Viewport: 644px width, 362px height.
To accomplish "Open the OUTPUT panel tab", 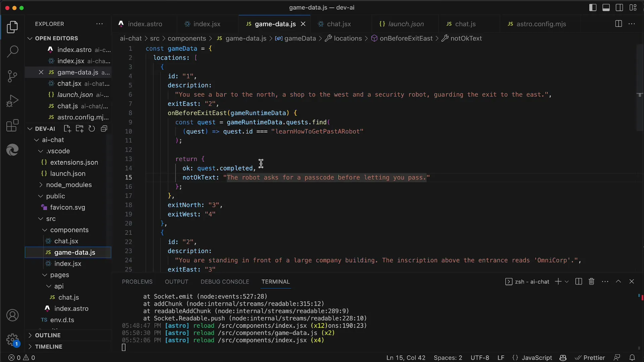I will click(177, 281).
